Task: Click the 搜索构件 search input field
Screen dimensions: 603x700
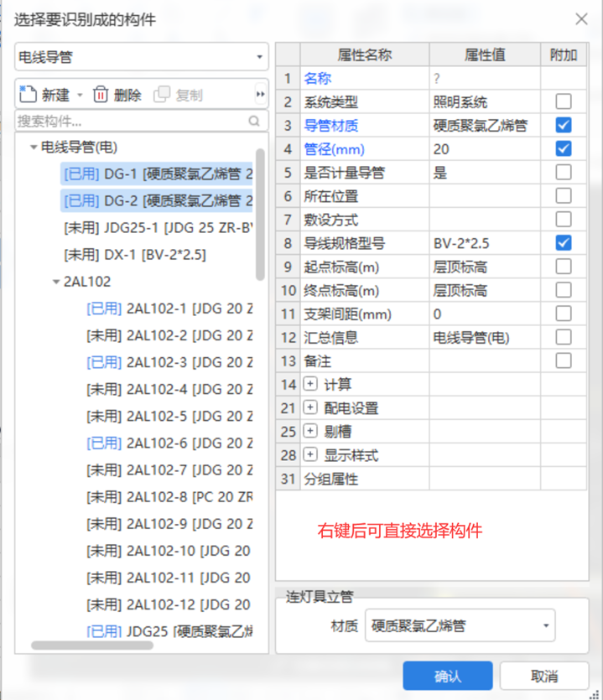Action: (130, 122)
